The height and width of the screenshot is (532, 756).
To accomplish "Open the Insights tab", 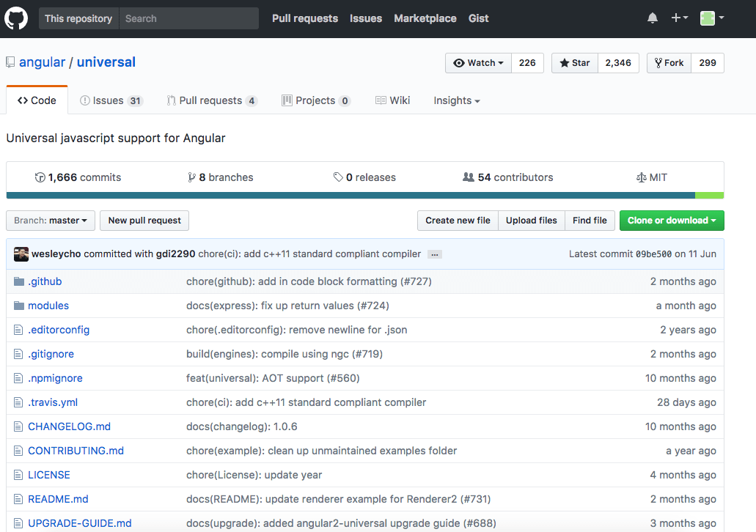I will point(457,100).
